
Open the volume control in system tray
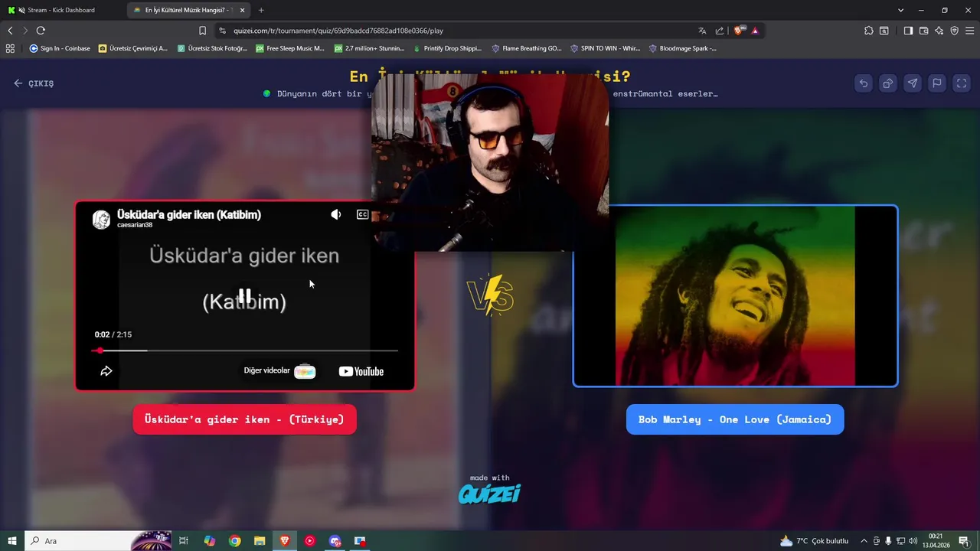(913, 541)
